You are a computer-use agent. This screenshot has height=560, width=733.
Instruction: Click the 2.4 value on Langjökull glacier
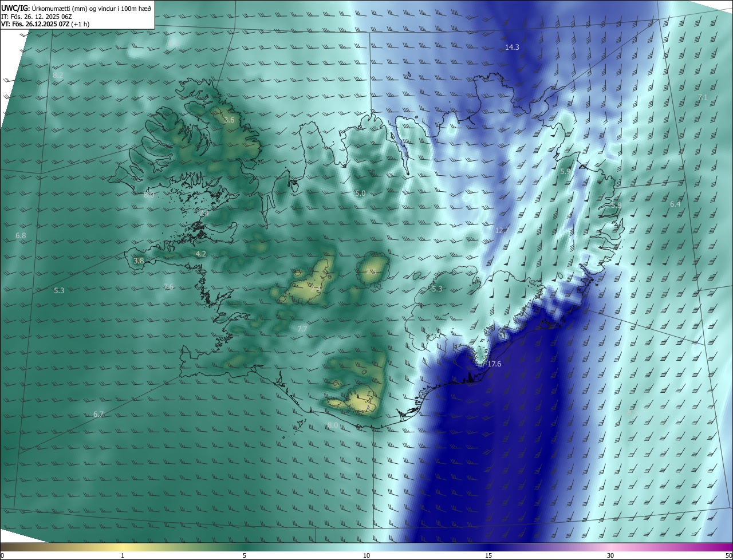click(316, 289)
